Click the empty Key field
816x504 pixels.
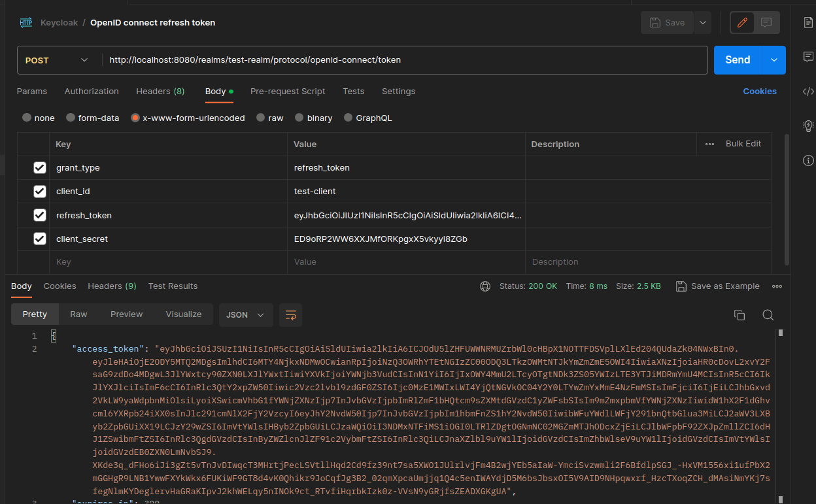pyautogui.click(x=168, y=262)
